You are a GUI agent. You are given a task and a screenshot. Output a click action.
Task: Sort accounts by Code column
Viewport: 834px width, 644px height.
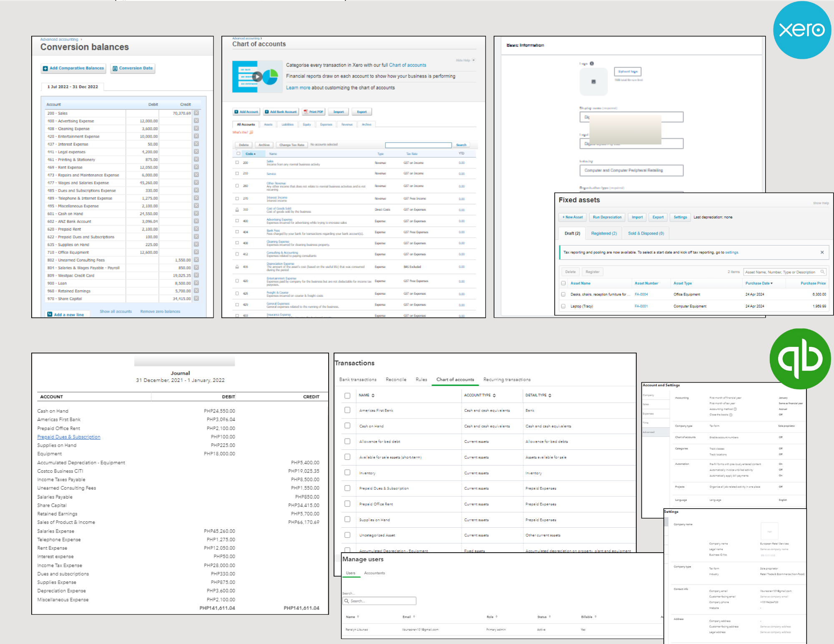point(250,154)
